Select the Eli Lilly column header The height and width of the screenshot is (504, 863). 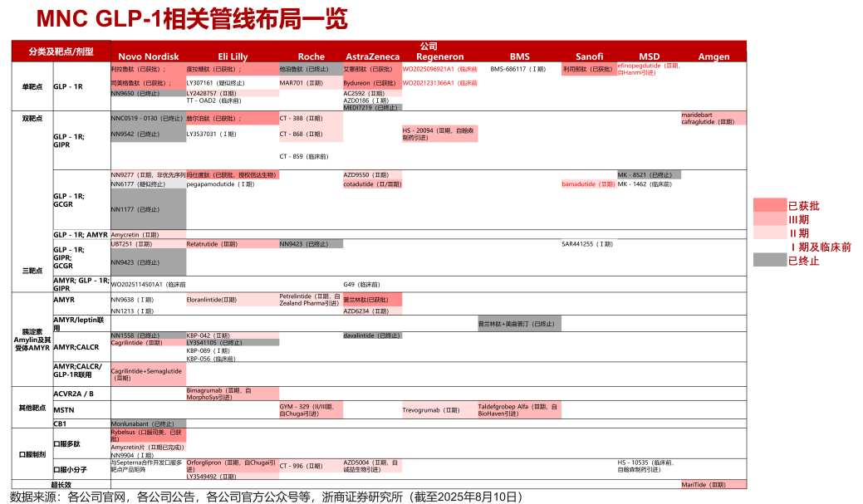[x=233, y=56]
